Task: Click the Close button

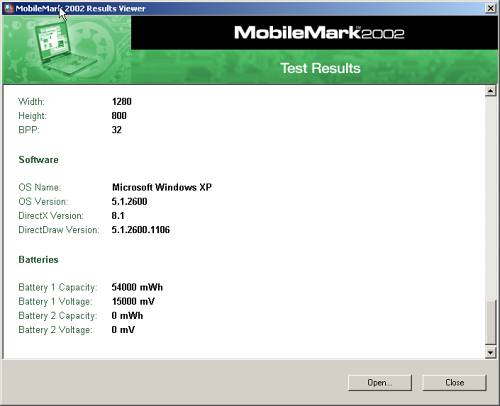Action: [454, 382]
